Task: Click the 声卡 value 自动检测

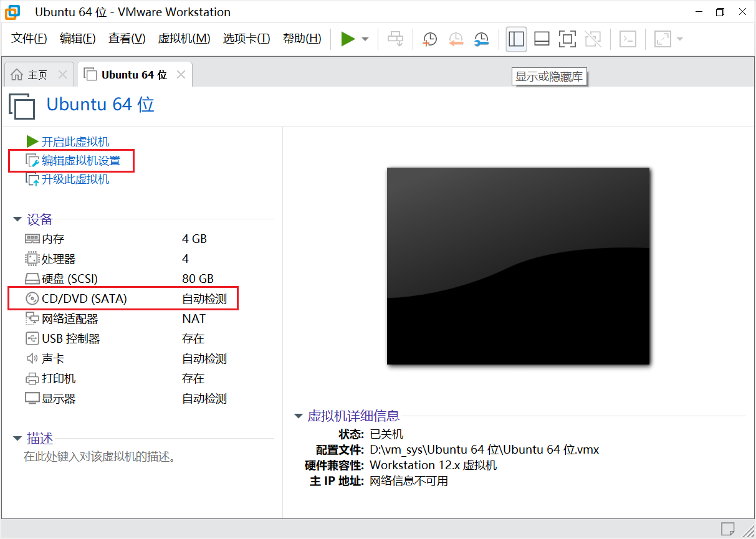Action: 204,358
